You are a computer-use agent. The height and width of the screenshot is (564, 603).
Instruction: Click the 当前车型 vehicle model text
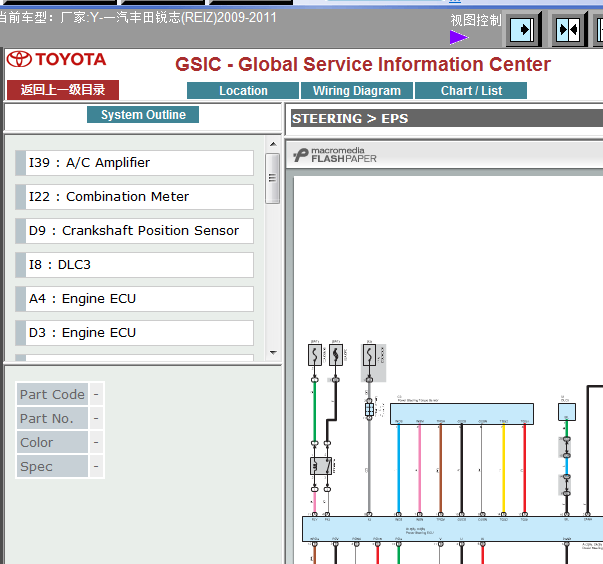(x=138, y=17)
